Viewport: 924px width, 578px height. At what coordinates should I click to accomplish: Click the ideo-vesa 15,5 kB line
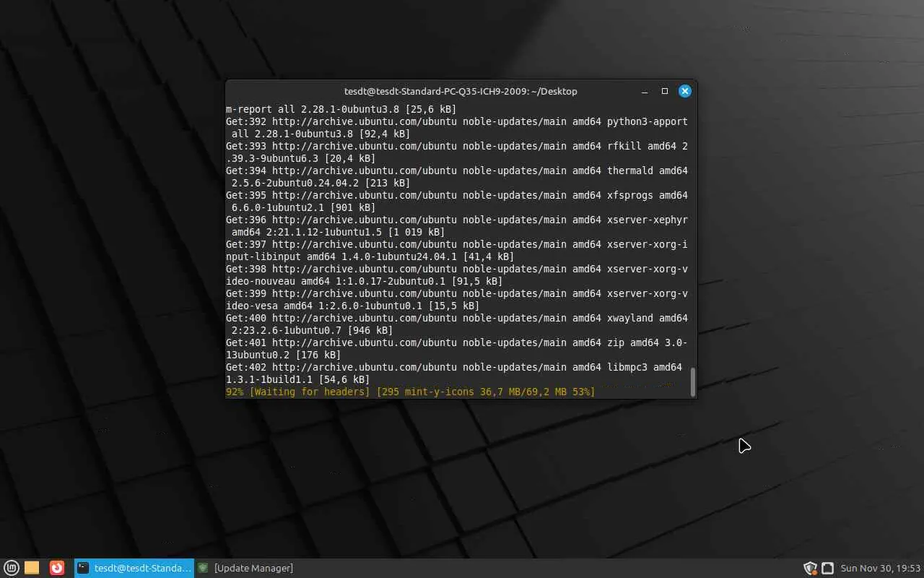[353, 306]
